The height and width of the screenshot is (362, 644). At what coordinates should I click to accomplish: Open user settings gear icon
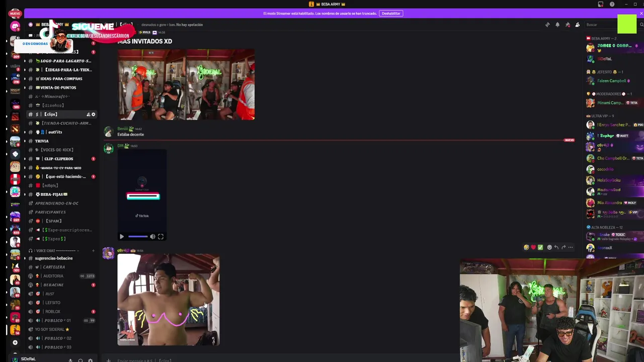(x=90, y=360)
